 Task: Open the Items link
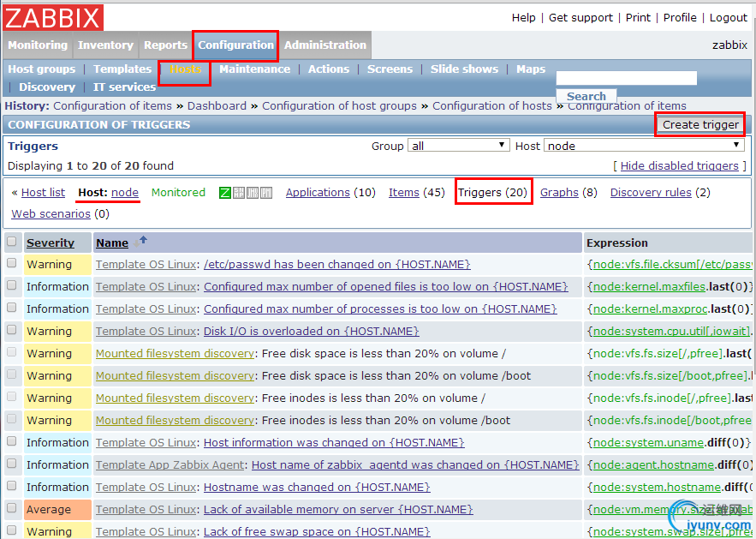coord(403,193)
